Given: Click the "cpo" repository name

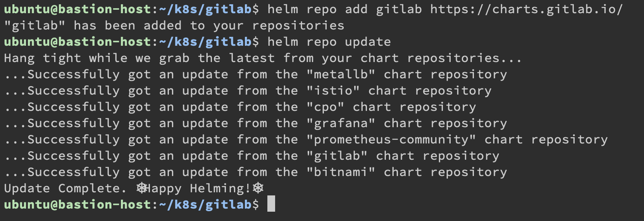Looking at the screenshot, I should (325, 107).
